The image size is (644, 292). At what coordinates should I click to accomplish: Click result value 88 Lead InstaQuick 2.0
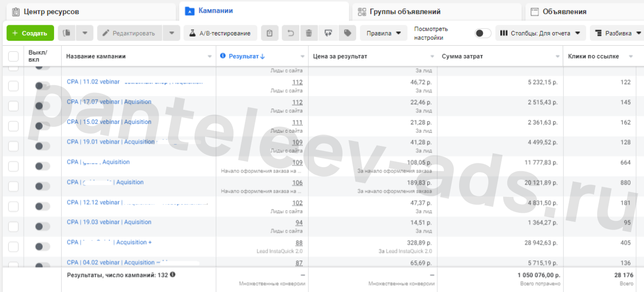pos(299,243)
